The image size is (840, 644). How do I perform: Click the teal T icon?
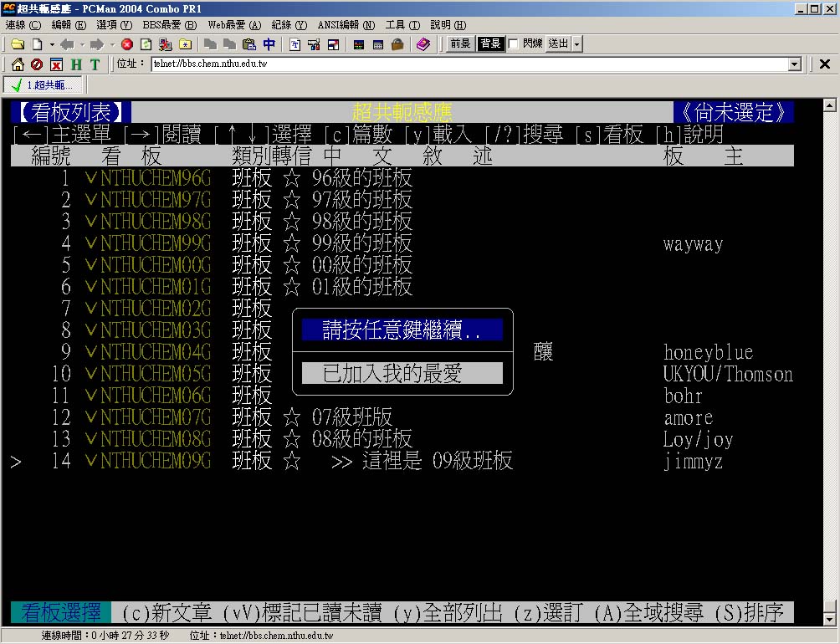[x=95, y=64]
